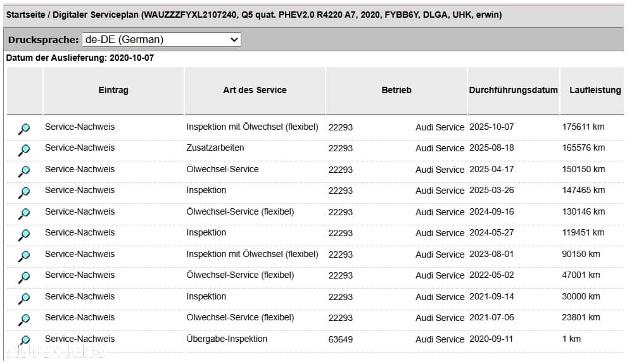View details of the Zusatzarbeiten entry
627x364 pixels.
pos(24,150)
